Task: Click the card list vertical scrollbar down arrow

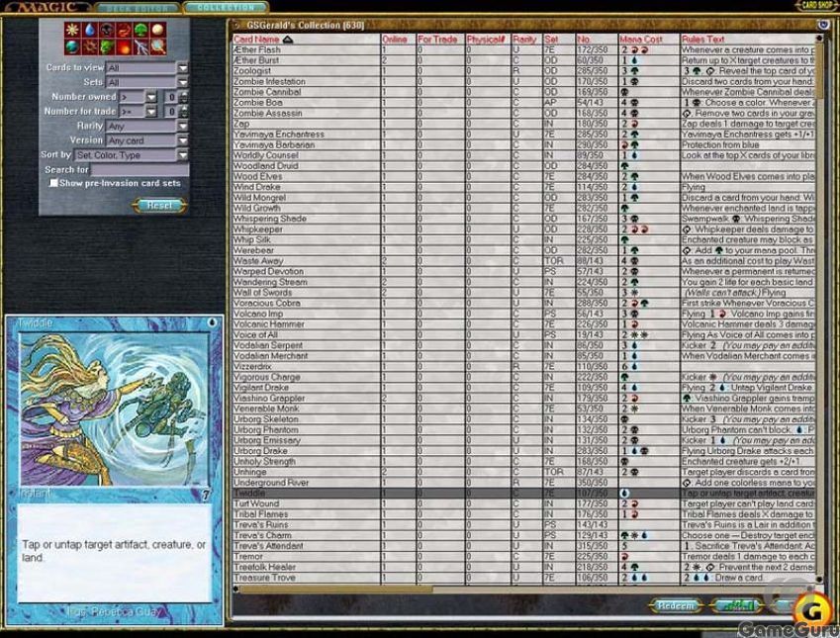Action: (819, 580)
